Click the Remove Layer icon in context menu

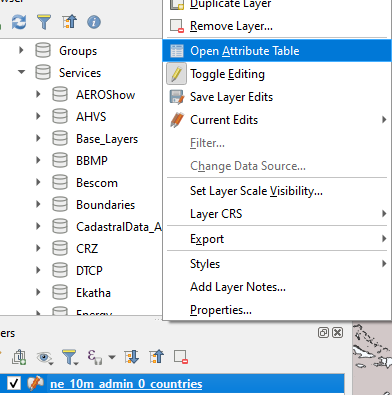177,26
